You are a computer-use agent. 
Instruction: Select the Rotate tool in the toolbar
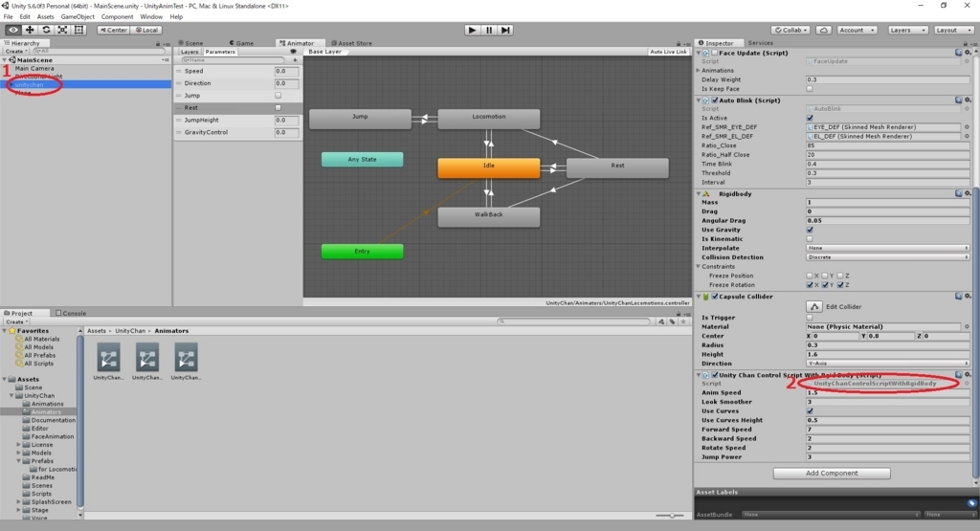[x=46, y=30]
